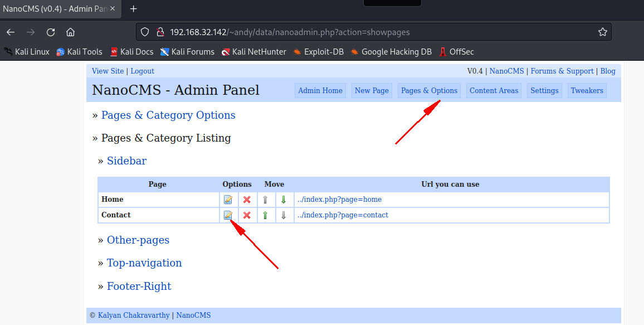Expand Other-pages category

138,240
